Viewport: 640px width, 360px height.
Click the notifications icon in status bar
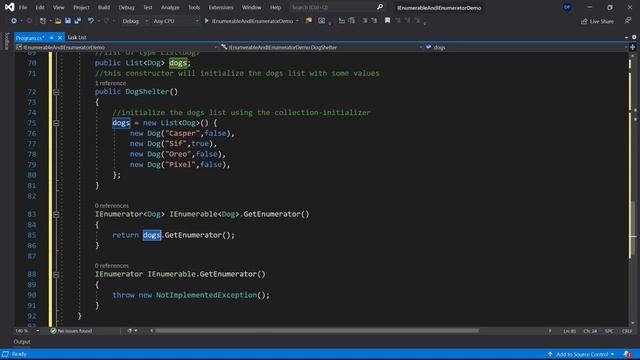(x=627, y=354)
